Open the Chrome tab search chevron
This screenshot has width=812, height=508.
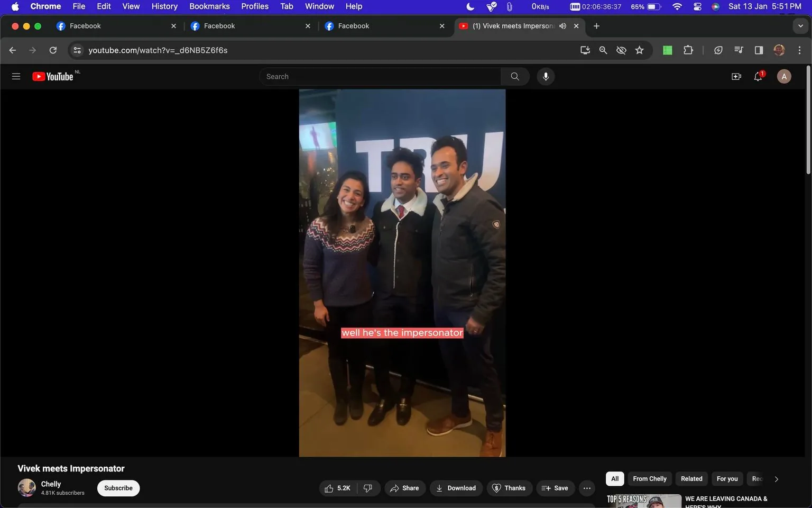(x=801, y=25)
